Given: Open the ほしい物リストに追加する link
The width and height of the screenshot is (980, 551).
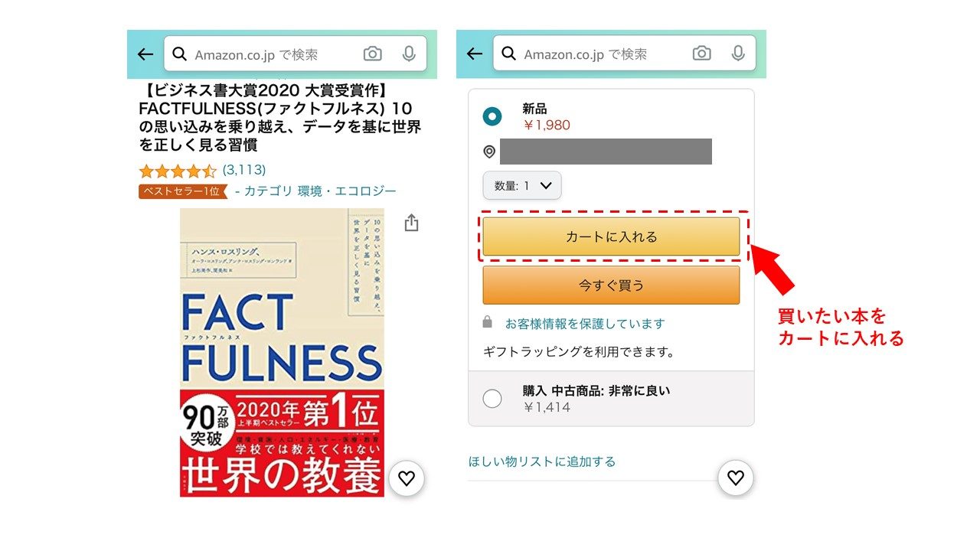Looking at the screenshot, I should tap(542, 461).
